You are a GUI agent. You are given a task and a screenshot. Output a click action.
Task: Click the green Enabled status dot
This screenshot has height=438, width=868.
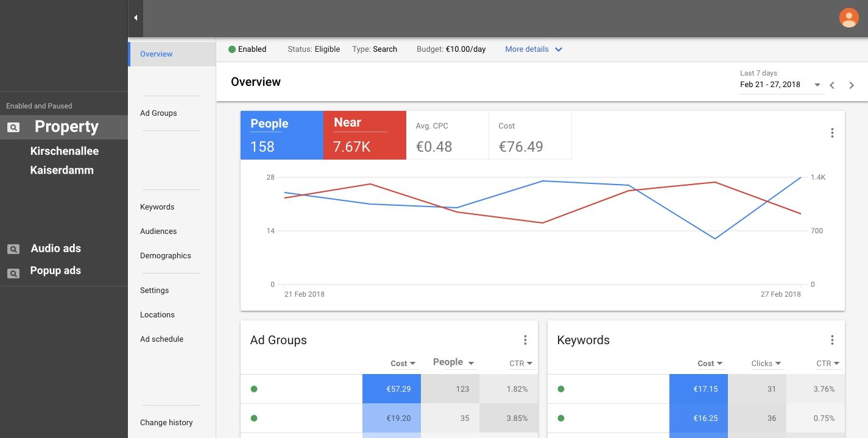[x=232, y=49]
